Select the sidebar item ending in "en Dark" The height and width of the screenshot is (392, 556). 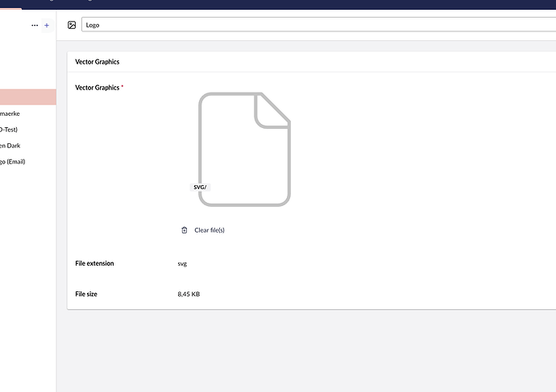pyautogui.click(x=11, y=146)
